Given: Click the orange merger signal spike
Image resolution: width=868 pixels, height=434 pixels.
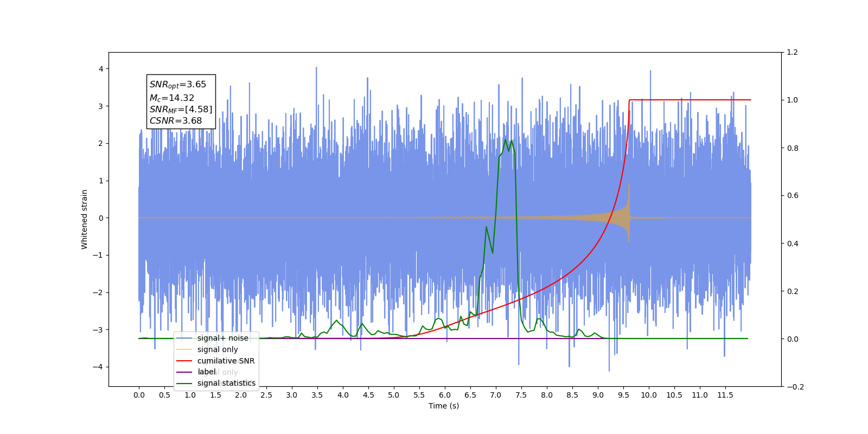Looking at the screenshot, I should [x=629, y=213].
